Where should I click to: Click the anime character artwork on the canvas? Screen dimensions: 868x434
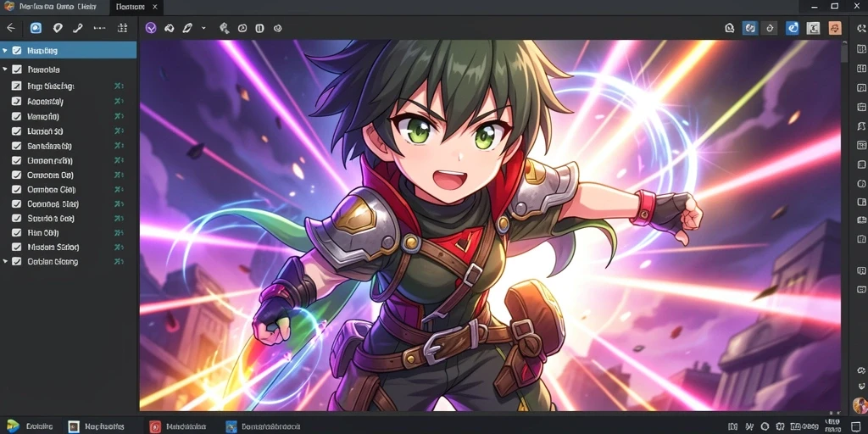[x=490, y=225]
